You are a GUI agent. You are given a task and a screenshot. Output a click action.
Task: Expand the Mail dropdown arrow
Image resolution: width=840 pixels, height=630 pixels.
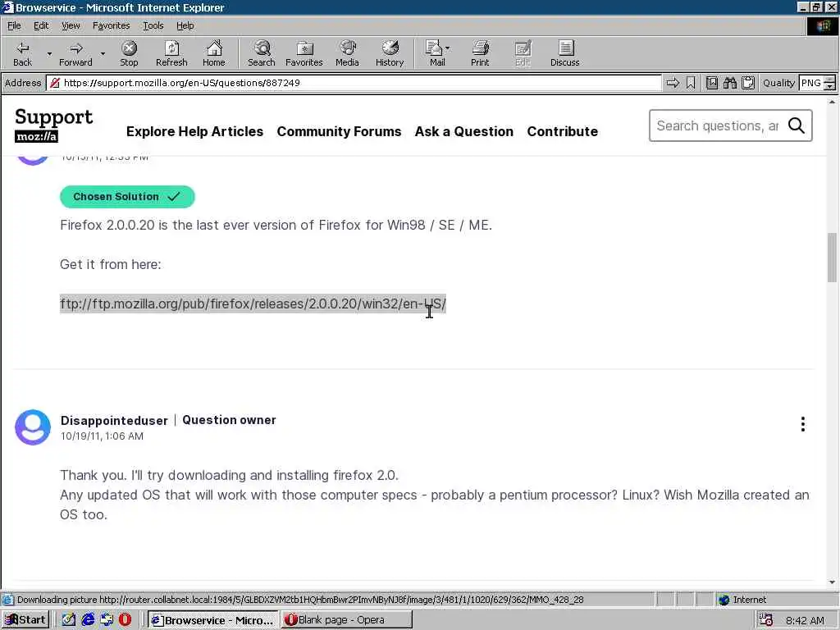(448, 48)
